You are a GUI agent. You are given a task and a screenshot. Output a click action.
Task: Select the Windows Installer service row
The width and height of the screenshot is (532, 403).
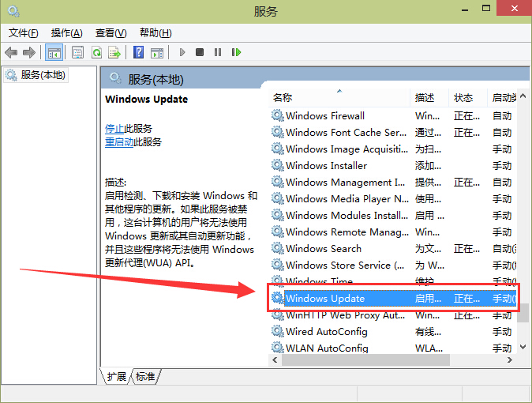(x=326, y=165)
